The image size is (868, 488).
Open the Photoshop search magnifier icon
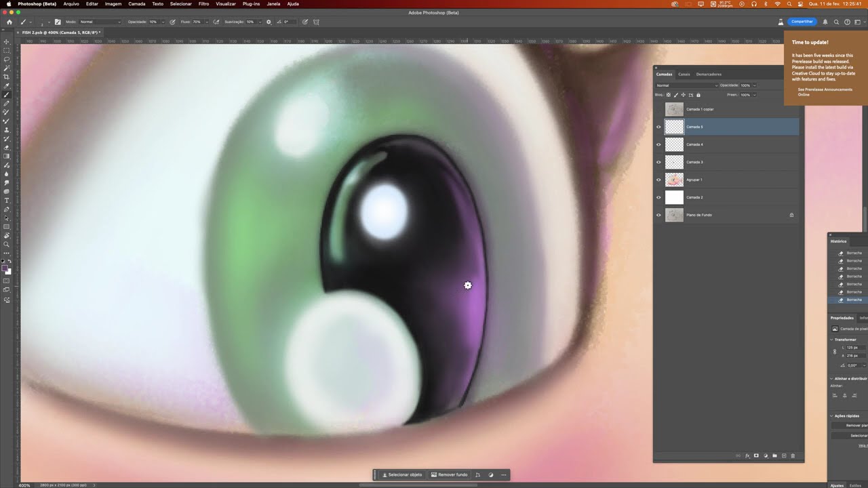pos(836,22)
